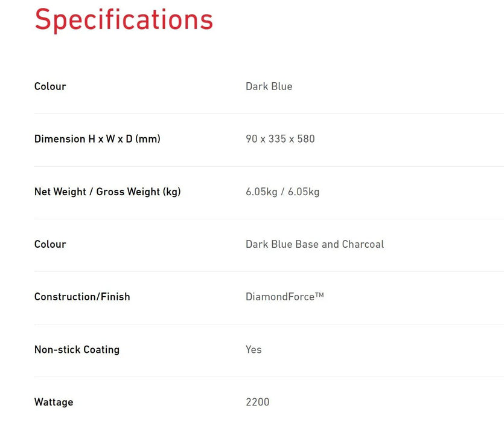Click the word Charcoal
Screen dimensions: 504x423
click(363, 244)
